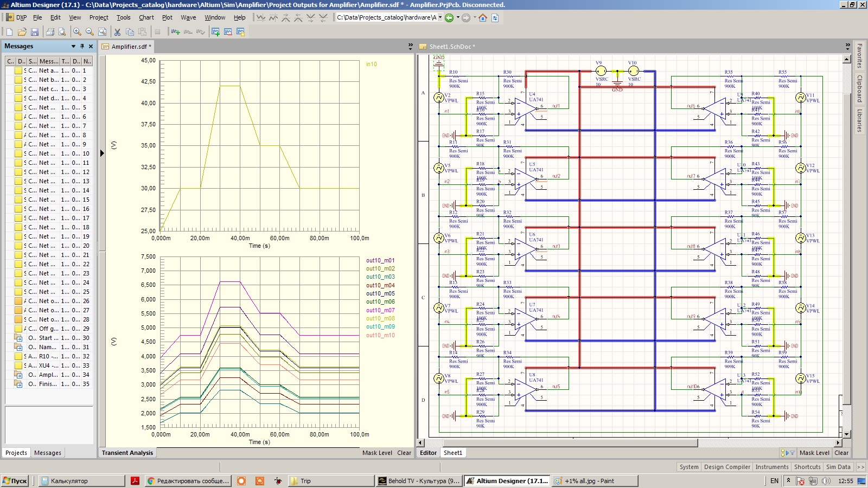
Task: Click the yellow color box of message 1
Action: tap(18, 70)
